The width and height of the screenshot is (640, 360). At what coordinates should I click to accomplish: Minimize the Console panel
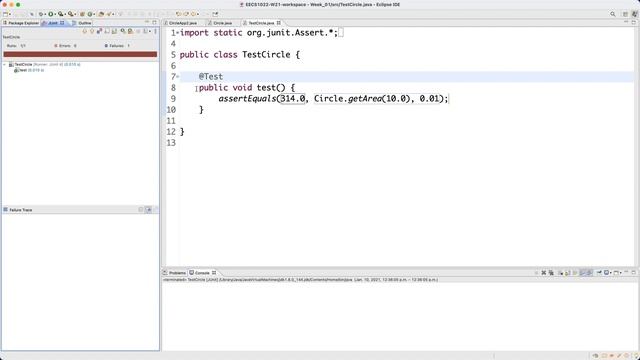[626, 272]
